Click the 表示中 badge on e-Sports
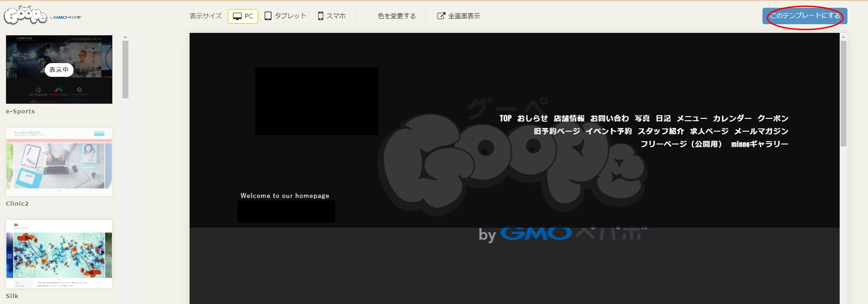The height and width of the screenshot is (304, 868). (x=59, y=69)
